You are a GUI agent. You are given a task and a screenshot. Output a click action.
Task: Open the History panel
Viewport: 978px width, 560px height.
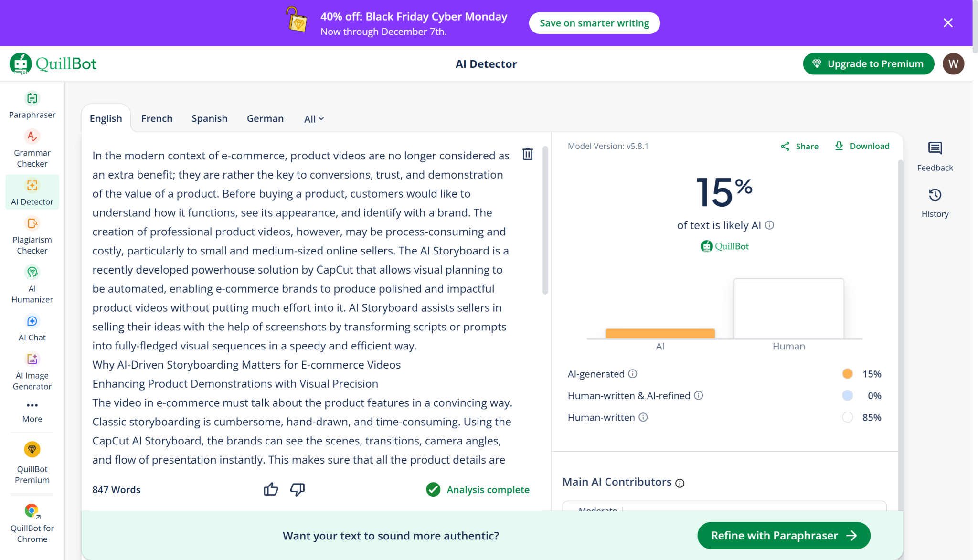click(935, 202)
